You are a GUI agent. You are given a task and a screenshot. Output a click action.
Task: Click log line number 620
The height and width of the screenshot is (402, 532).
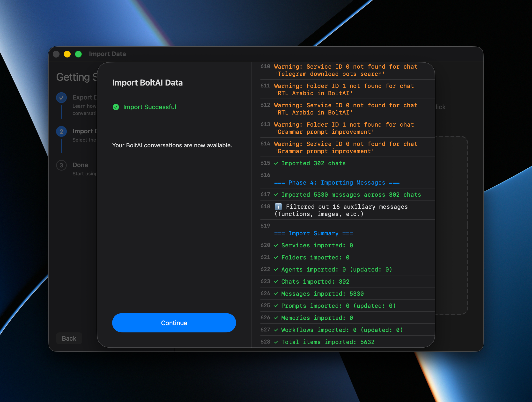265,245
